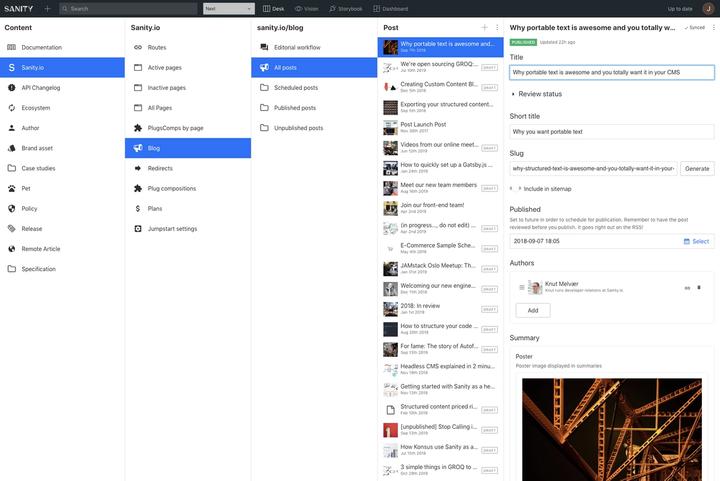Click the Add button under Authors
This screenshot has height=481, width=720.
pos(532,310)
